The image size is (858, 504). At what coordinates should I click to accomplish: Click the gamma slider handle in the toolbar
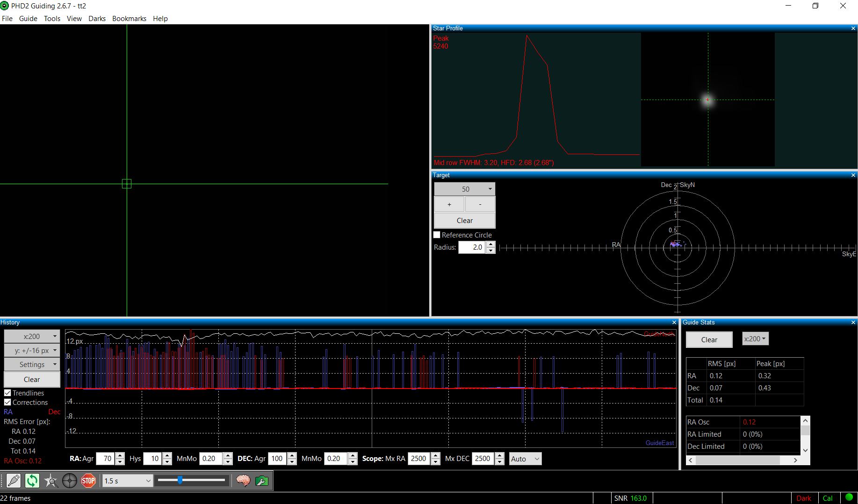180,480
